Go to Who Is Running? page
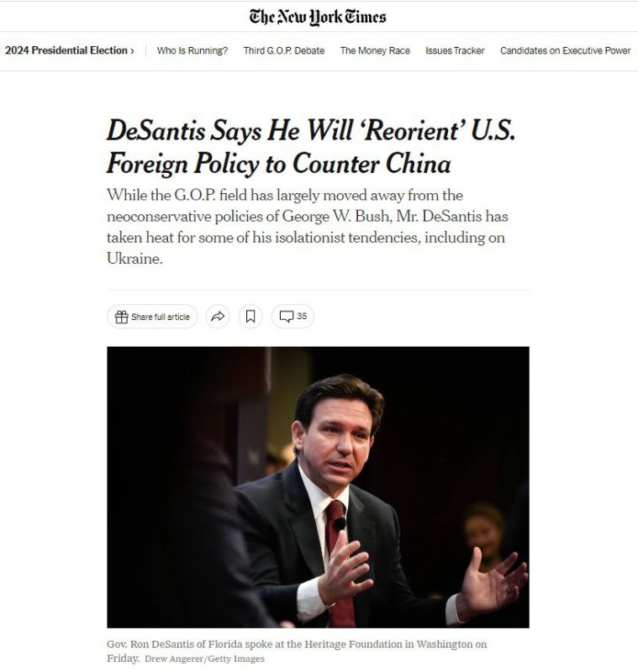The width and height of the screenshot is (638, 672). click(192, 50)
